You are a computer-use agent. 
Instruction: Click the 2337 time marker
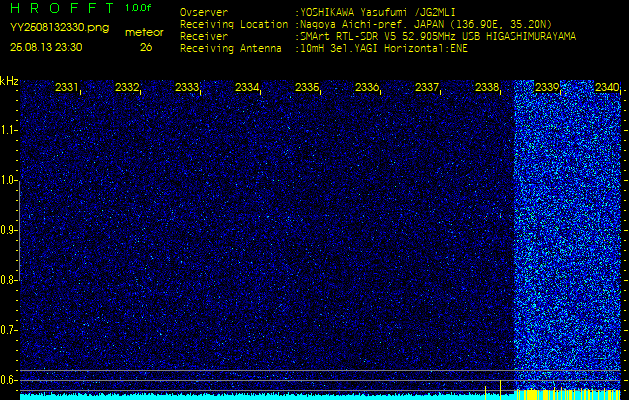[427, 87]
